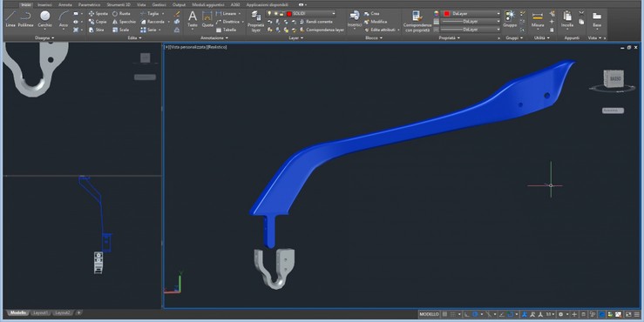The image size is (644, 322).
Task: Activate the Misura measuring tool
Action: tap(538, 19)
